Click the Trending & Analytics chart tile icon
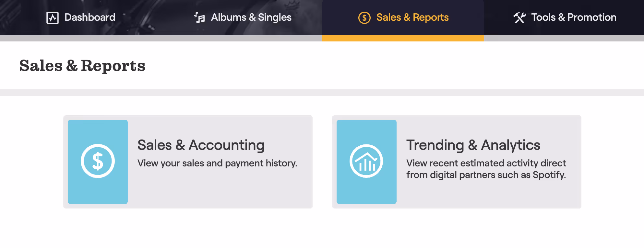644x248 pixels. [x=366, y=161]
